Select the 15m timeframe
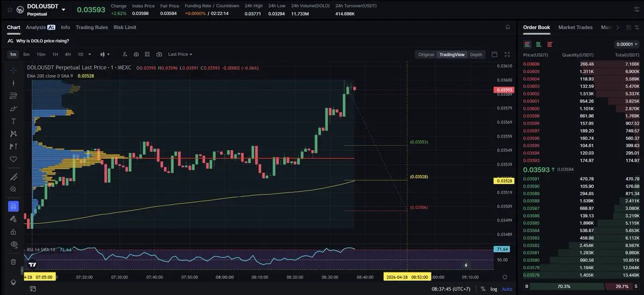This screenshot has width=644, height=295. click(41, 54)
